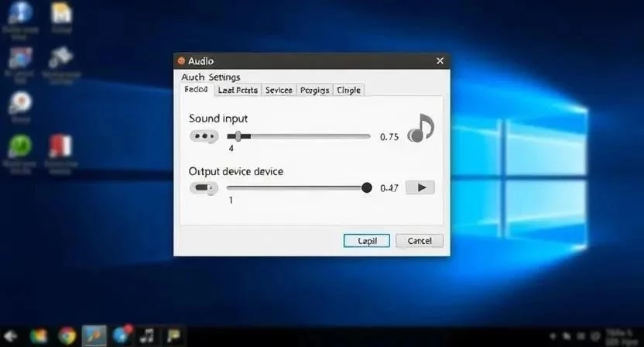The image size is (644, 347).
Task: Click the music note icon beside Sound input
Action: [421, 129]
